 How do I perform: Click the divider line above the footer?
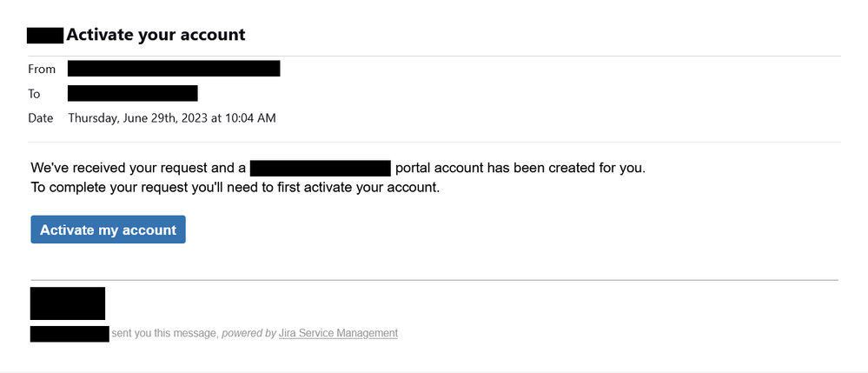pos(434,280)
